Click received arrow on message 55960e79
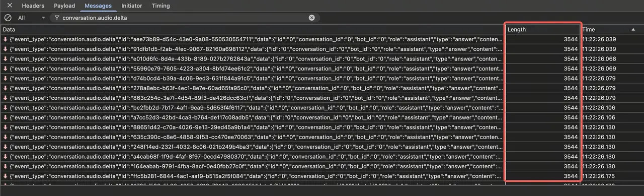The width and height of the screenshot is (644, 196). coord(5,69)
